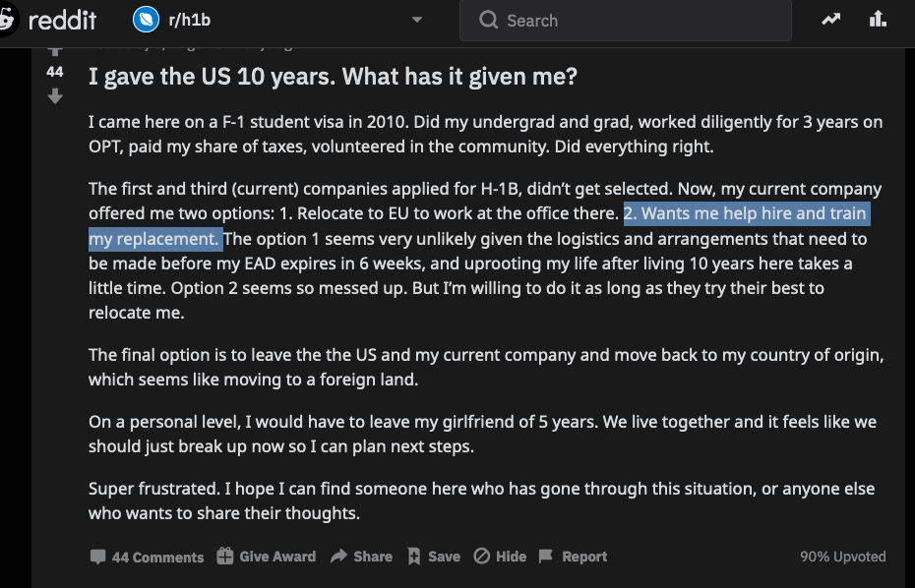The height and width of the screenshot is (588, 915).
Task: Click the Reddit Snoo logo
Action: [x=7, y=20]
